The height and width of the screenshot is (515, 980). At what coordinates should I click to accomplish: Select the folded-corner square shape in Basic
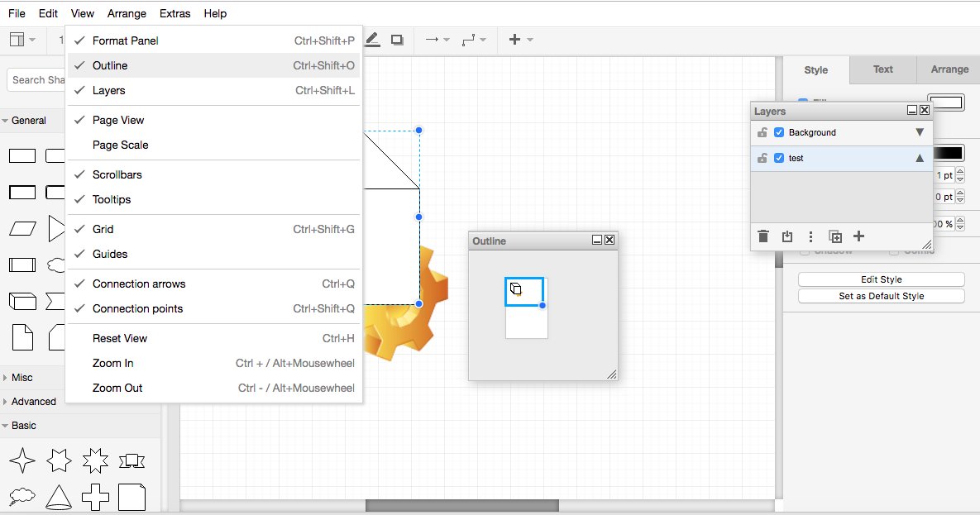[131, 497]
